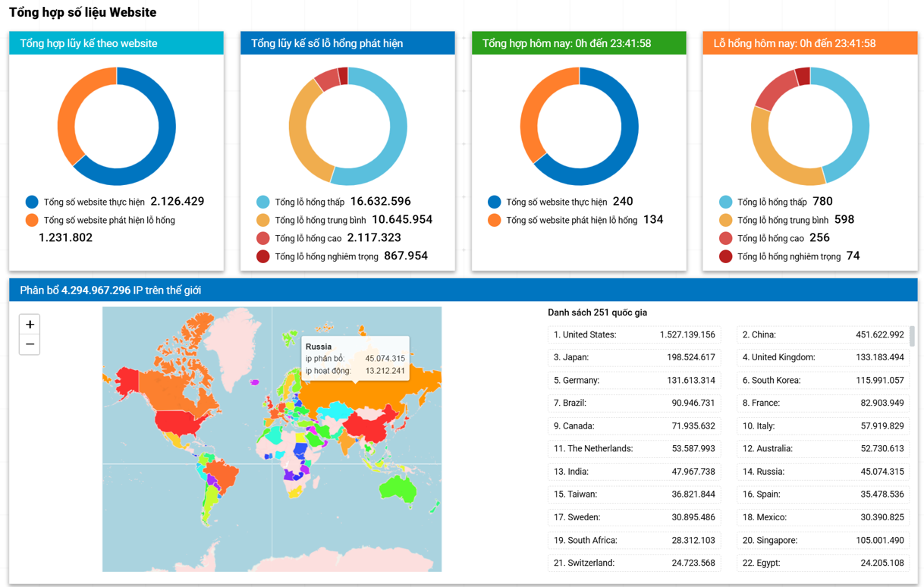Toggle cumulative 'Tổng lỗ hổng thấp' 16.632.596 legend
Viewport: 924px width, 587px height.
pyautogui.click(x=263, y=202)
